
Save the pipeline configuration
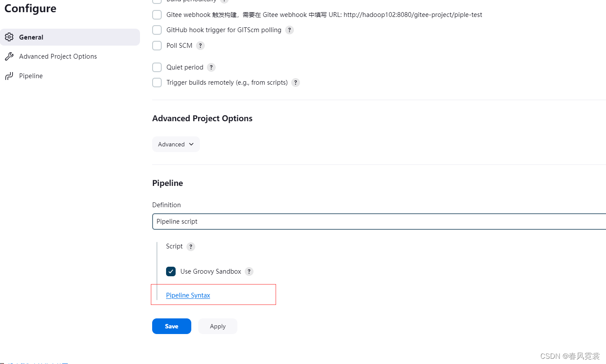[172, 326]
